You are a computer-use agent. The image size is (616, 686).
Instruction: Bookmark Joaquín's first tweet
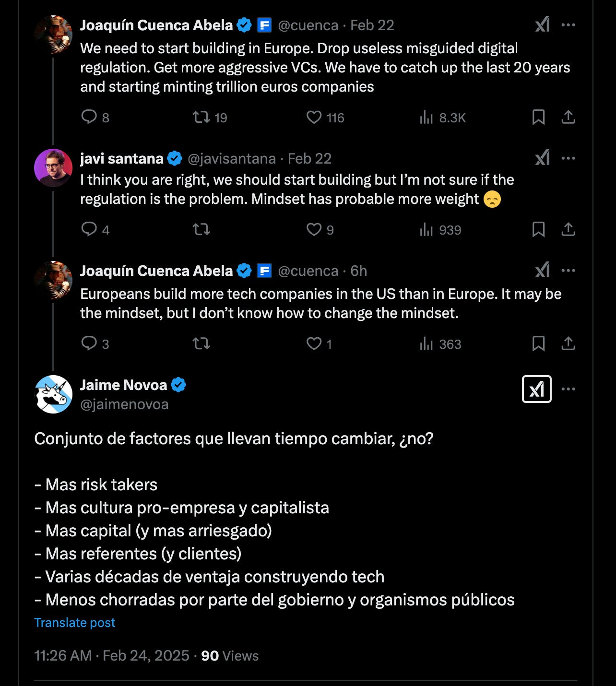(538, 117)
